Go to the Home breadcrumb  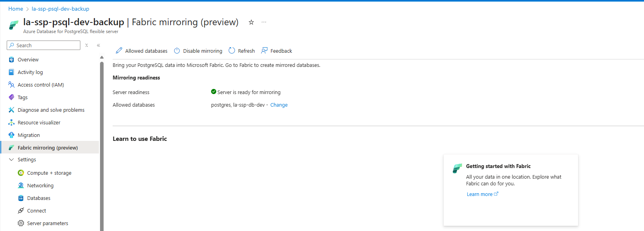pos(16,9)
